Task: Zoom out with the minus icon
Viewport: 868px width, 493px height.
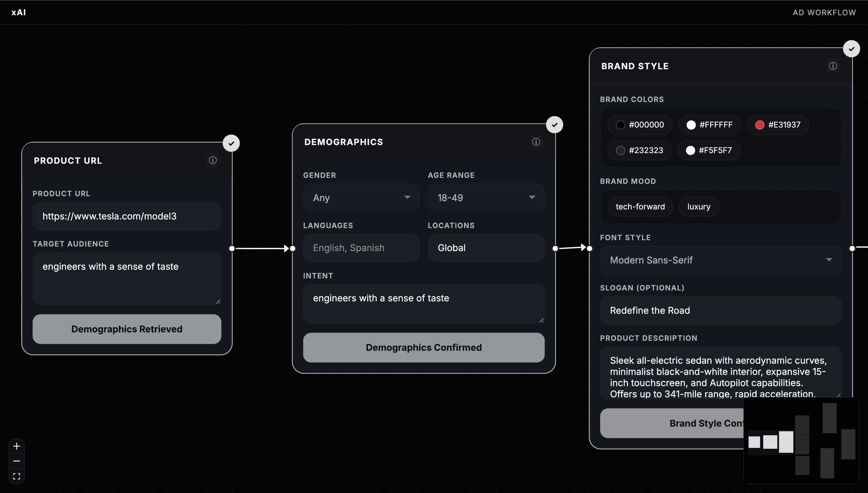Action: tap(17, 461)
